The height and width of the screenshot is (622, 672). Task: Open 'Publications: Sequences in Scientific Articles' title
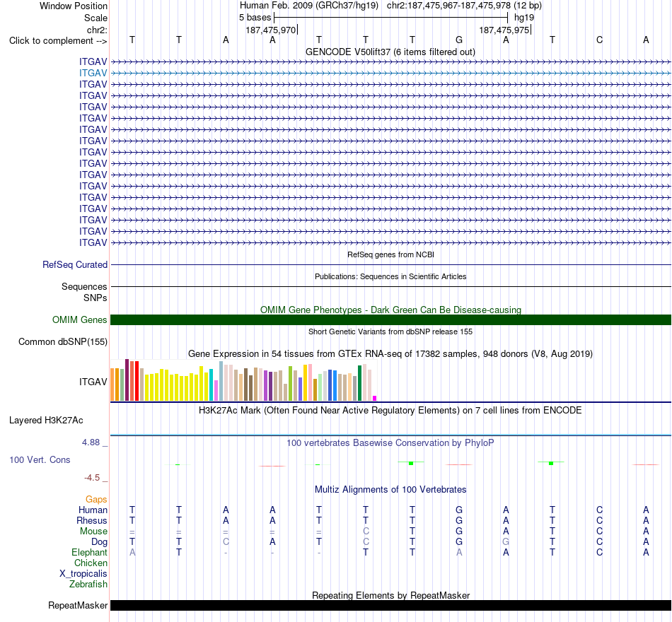(x=390, y=276)
